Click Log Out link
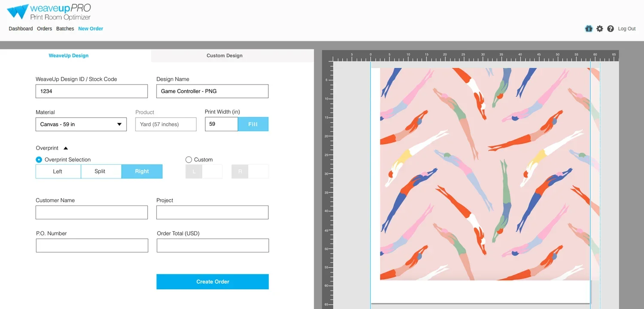The height and width of the screenshot is (309, 644). 627,29
